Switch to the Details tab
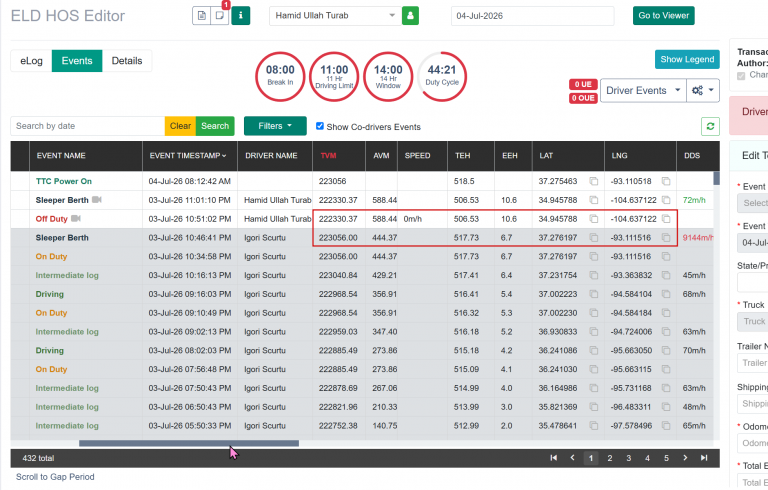The image size is (768, 490). 127,61
